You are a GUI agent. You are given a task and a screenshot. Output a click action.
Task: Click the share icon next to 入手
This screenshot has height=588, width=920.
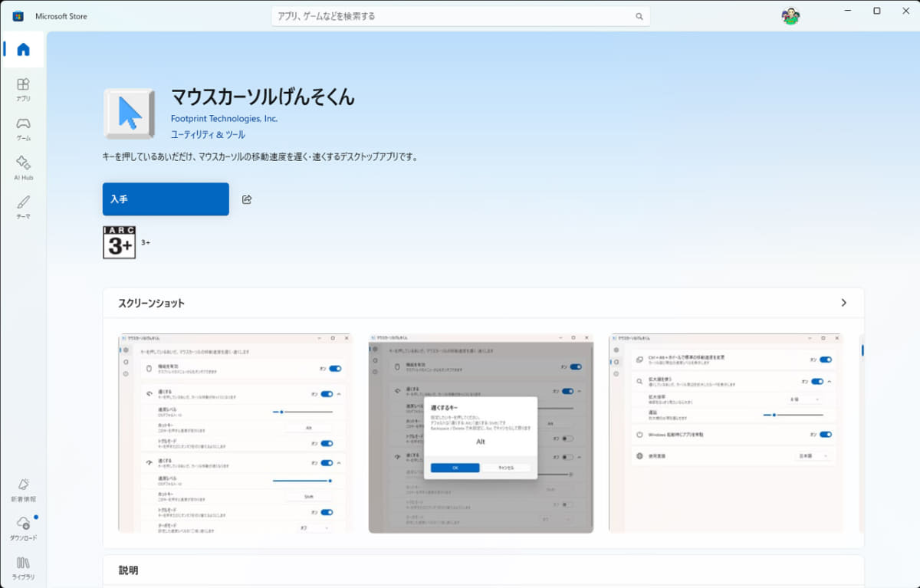[x=247, y=199]
